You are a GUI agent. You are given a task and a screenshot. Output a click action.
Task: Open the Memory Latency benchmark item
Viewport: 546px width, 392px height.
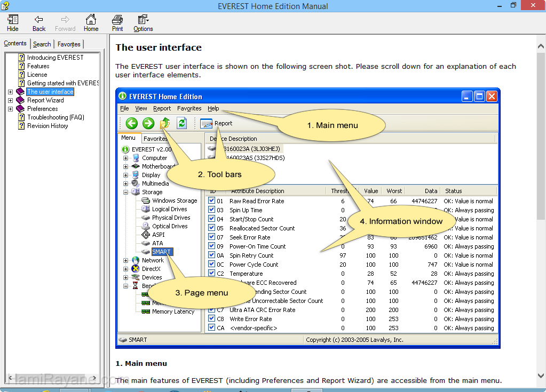point(173,311)
